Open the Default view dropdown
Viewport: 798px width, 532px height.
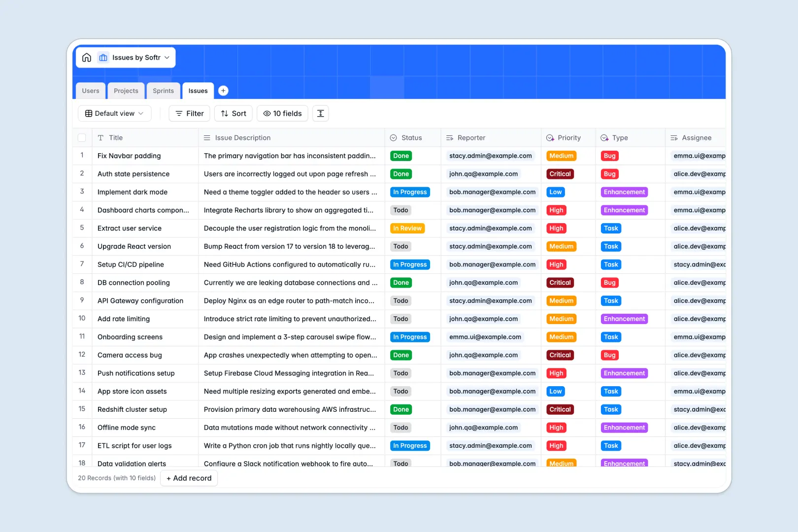coord(114,113)
